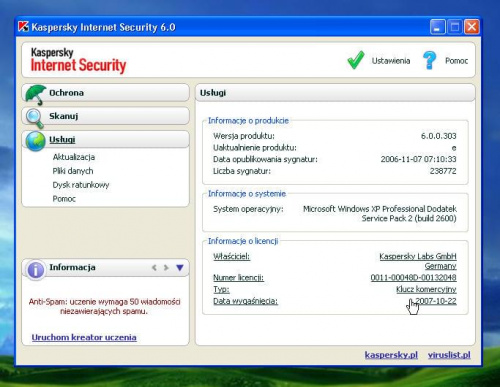500x387 pixels.
Task: Click the Numer licencji label
Action: (x=238, y=277)
